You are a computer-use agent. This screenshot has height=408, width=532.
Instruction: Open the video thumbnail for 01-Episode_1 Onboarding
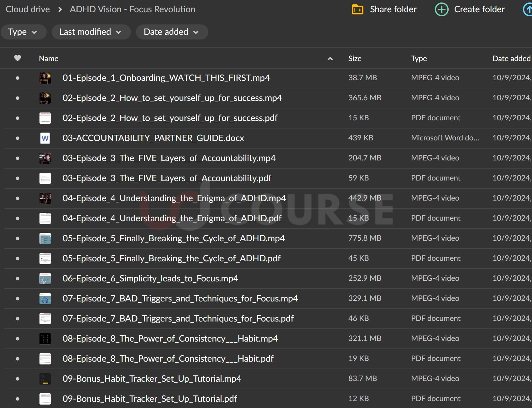(x=45, y=78)
